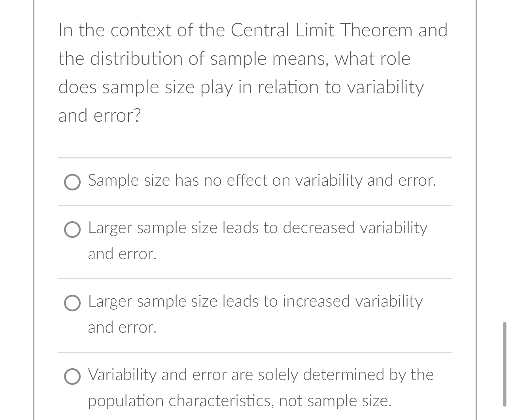Choose 'Larger sample size leads to decreased variability and error'
The image size is (510, 420).
click(x=72, y=230)
